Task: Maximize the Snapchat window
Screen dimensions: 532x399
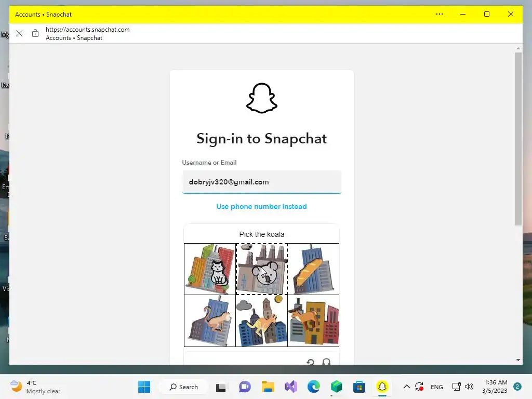Action: (x=486, y=14)
